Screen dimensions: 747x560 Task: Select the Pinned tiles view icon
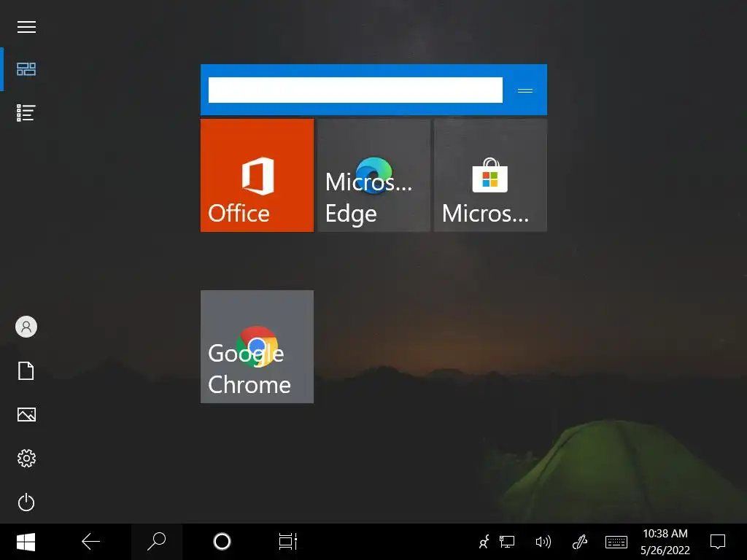(x=26, y=69)
